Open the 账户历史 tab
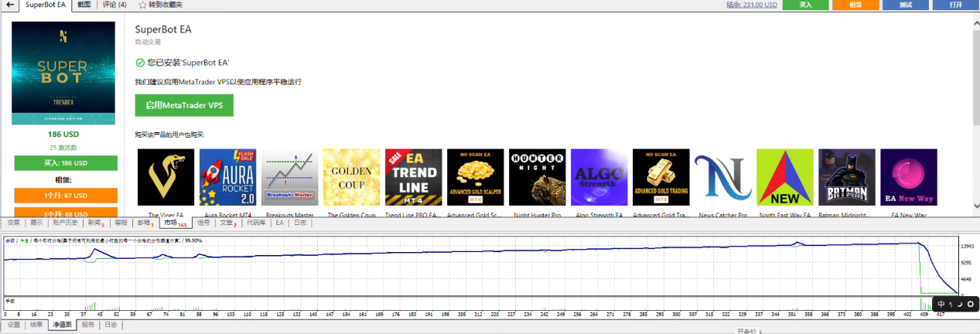 pos(65,223)
